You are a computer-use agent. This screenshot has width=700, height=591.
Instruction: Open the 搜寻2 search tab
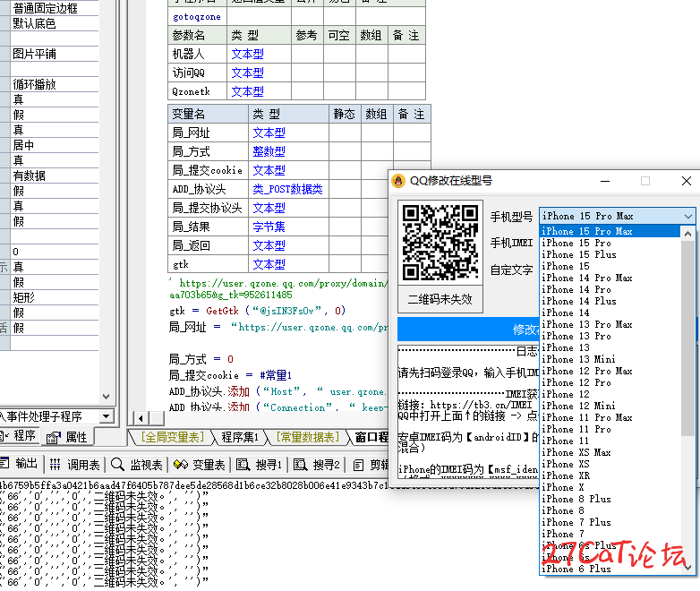coord(317,465)
